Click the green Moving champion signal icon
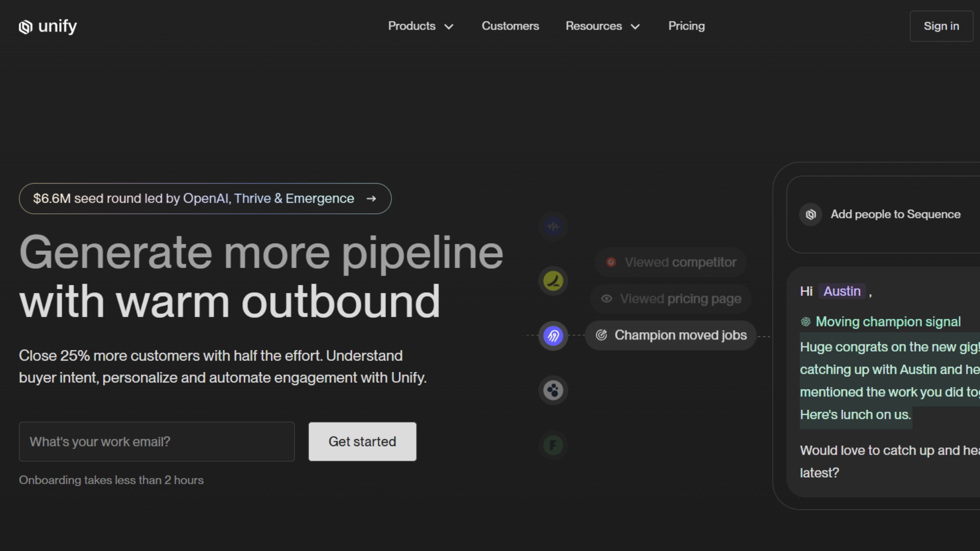The image size is (980, 551). click(806, 322)
